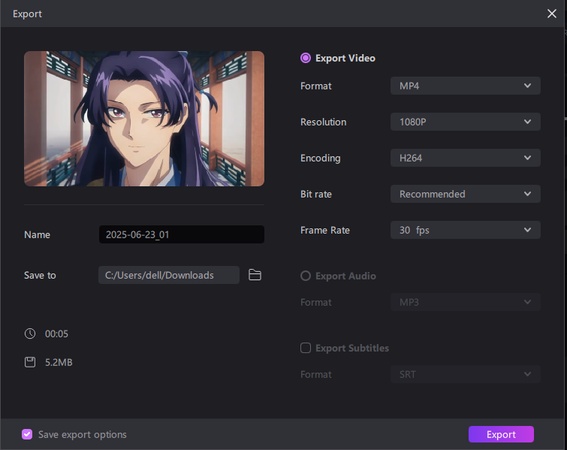The image size is (567, 450).
Task: Click the Encoding label
Action: 320,158
